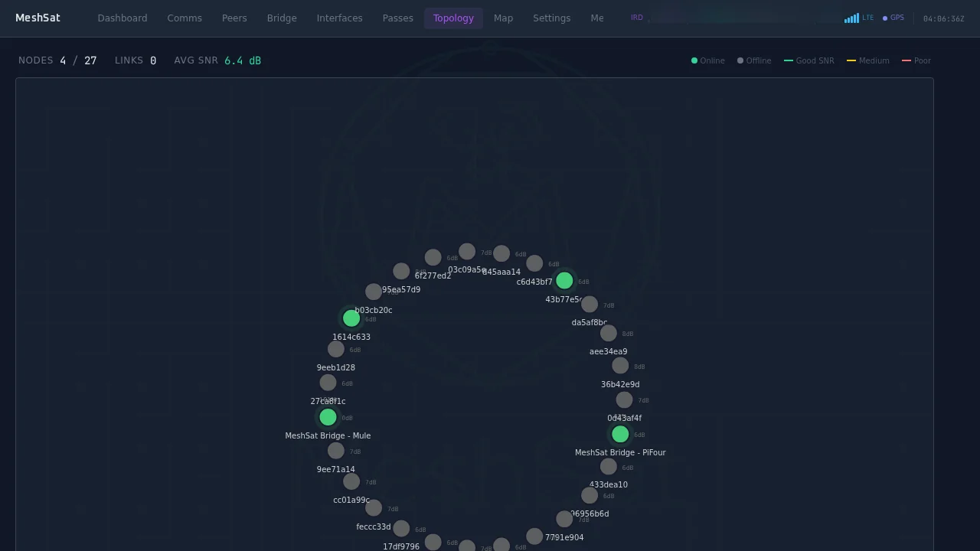Open the Bridge page
This screenshot has height=551, width=980.
coord(282,18)
